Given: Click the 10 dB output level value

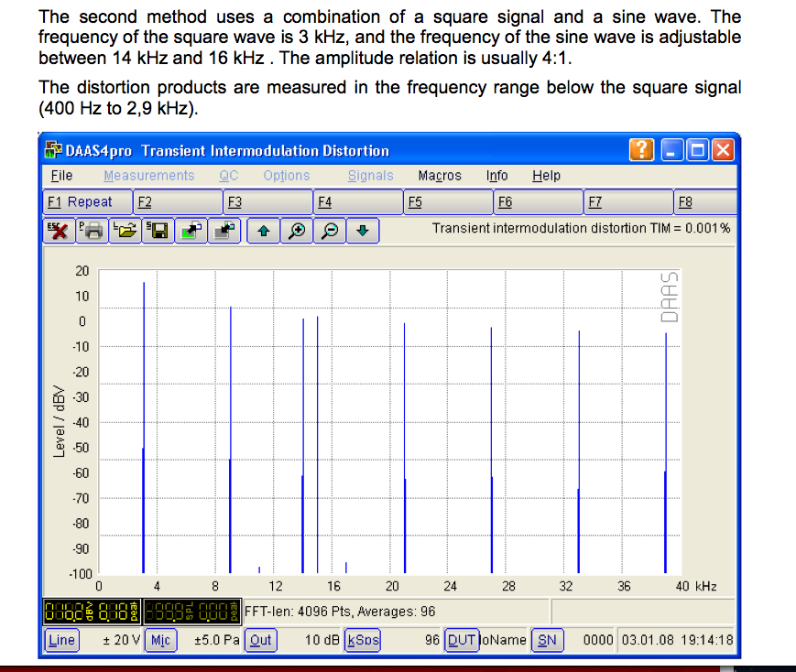Looking at the screenshot, I should pos(322,640).
